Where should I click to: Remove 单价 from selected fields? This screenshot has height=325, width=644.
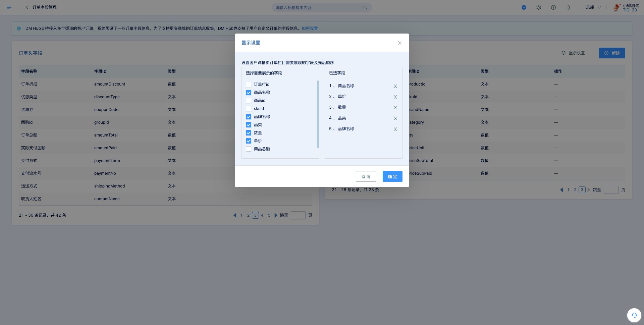click(x=395, y=97)
